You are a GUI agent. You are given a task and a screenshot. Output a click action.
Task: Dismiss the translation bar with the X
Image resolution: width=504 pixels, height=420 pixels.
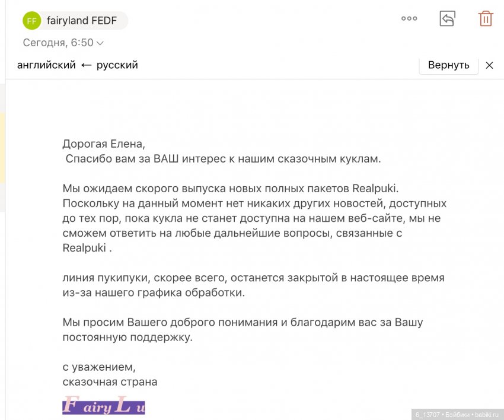(x=489, y=65)
